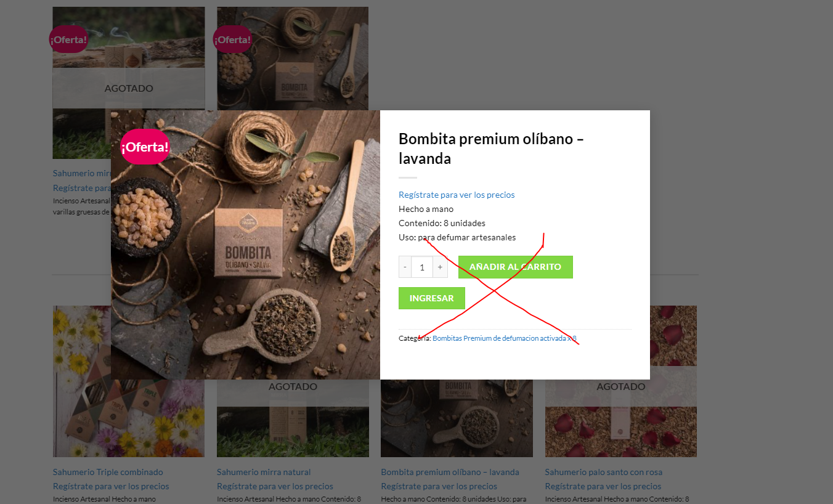833x504 pixels.
Task: Open Sahumerio palo santo con rosa link
Action: point(604,472)
